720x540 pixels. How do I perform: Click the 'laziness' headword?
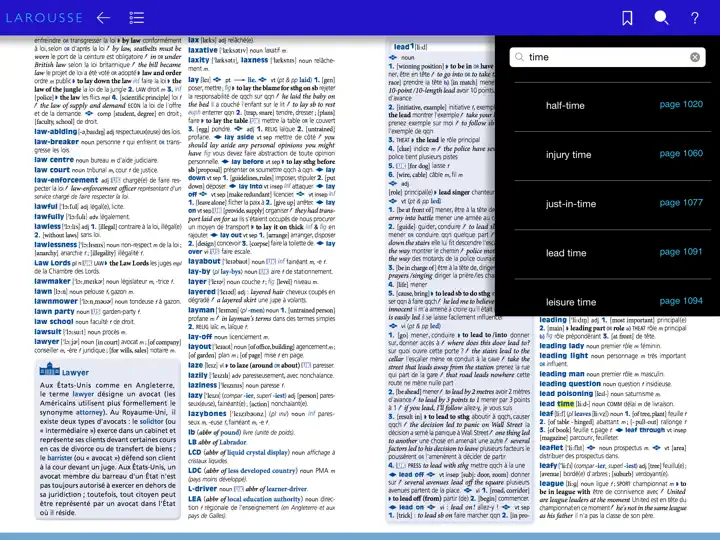[202, 385]
